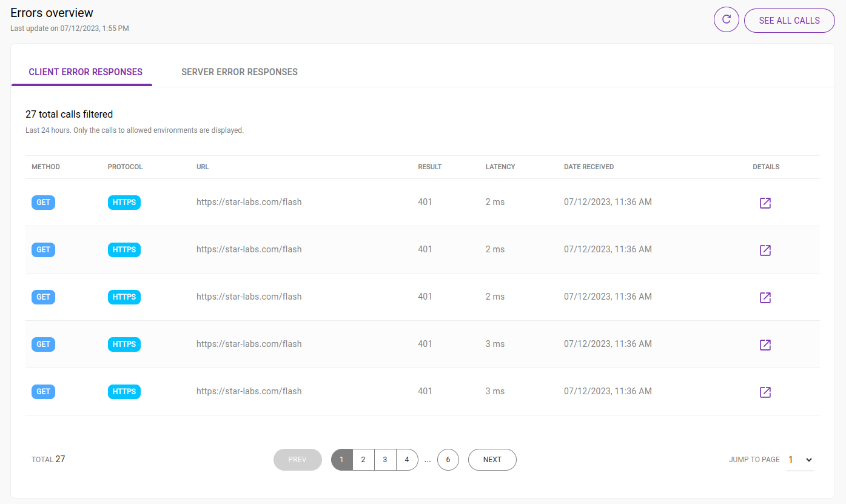Open details for the third 401 error
Screen dimensions: 846x504
pyautogui.click(x=765, y=297)
